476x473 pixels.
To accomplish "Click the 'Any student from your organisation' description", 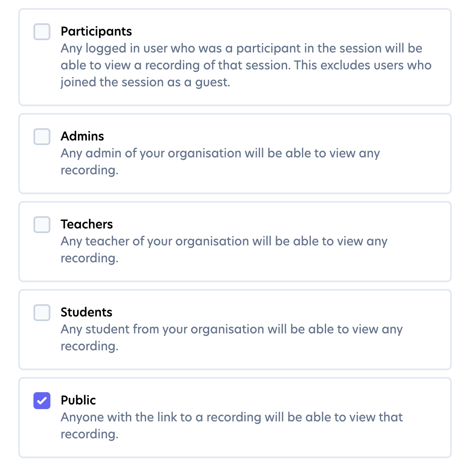I will [x=232, y=338].
